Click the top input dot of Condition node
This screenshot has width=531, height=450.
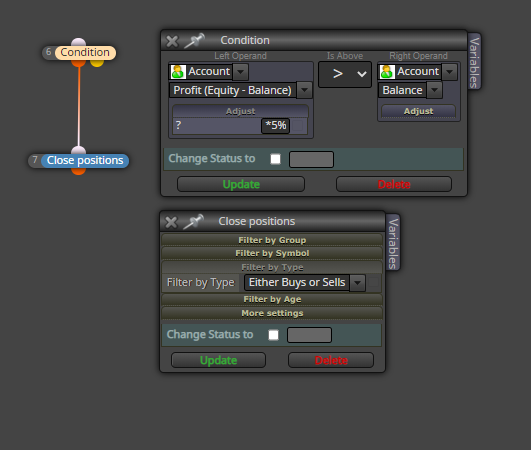point(79,42)
